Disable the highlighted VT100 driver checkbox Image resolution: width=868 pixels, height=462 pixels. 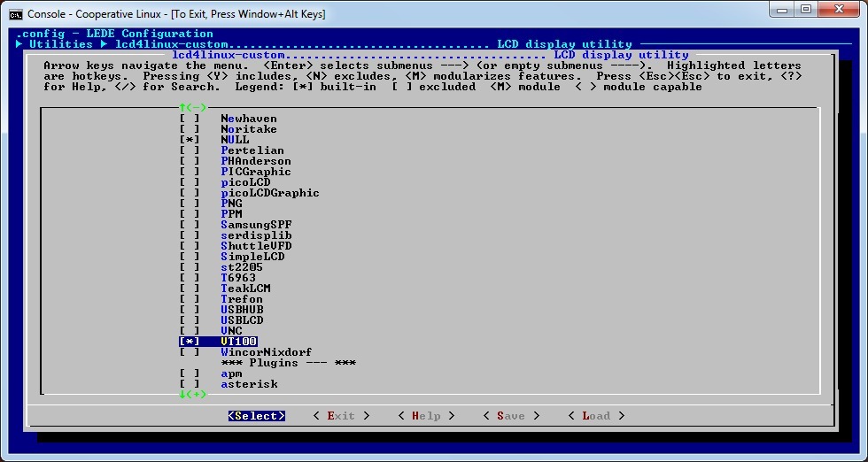pos(190,342)
